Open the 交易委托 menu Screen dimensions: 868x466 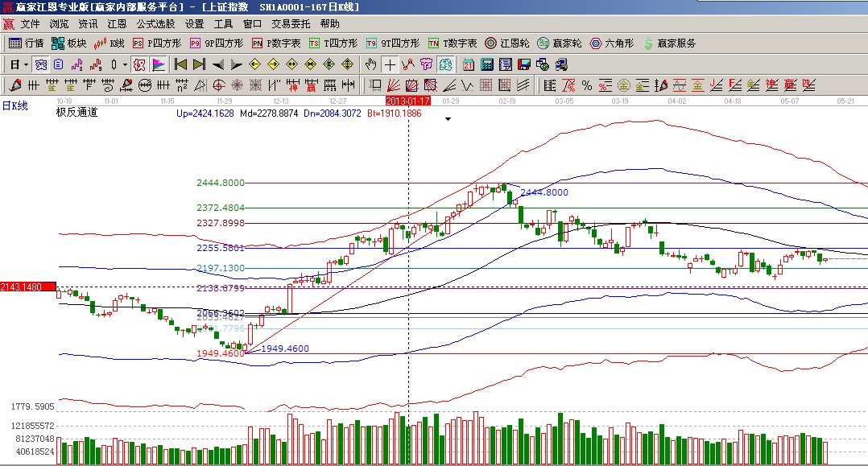point(291,24)
